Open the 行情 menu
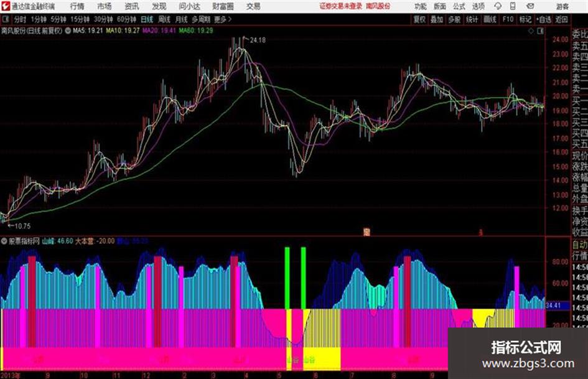Screen dimensions: 588x379 pos(77,6)
